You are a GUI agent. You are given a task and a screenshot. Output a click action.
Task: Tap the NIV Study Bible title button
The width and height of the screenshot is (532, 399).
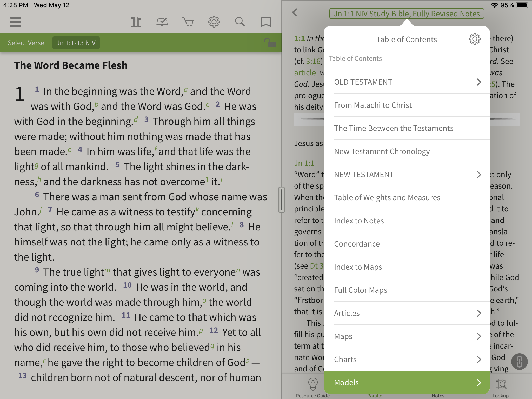pos(407,14)
